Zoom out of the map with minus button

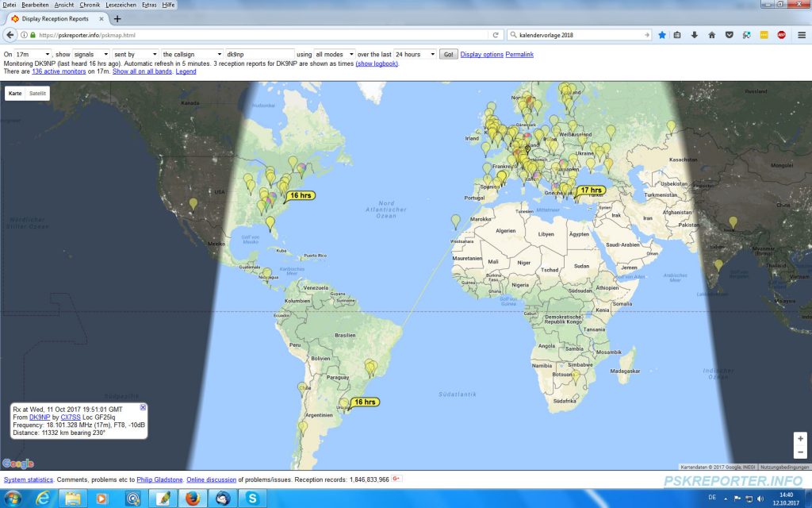pos(800,452)
